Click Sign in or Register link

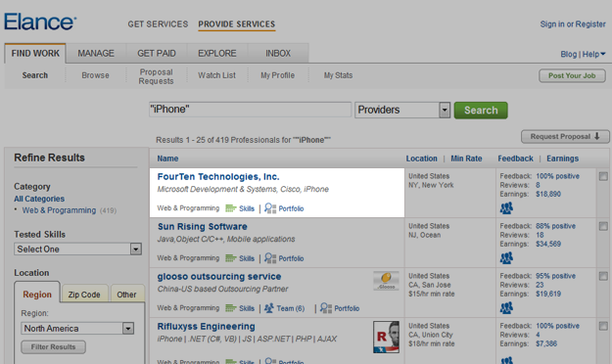click(573, 24)
